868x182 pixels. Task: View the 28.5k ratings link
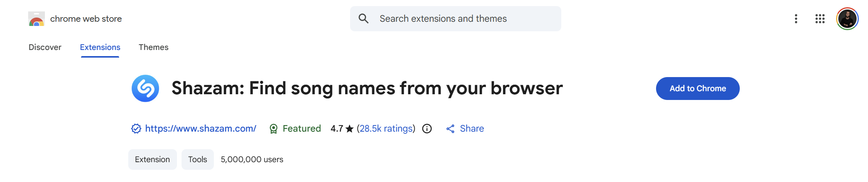coord(386,129)
